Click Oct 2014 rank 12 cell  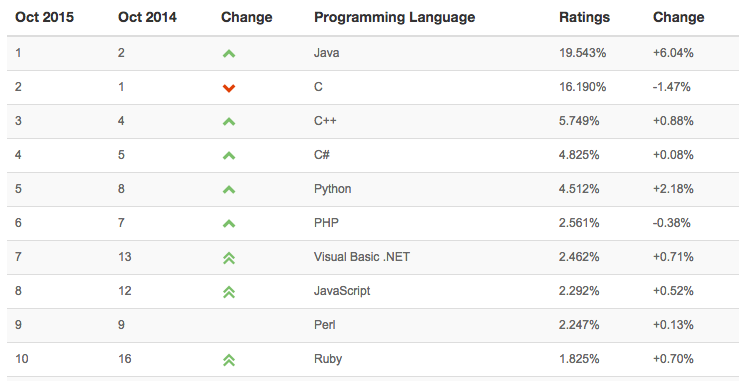tap(125, 291)
